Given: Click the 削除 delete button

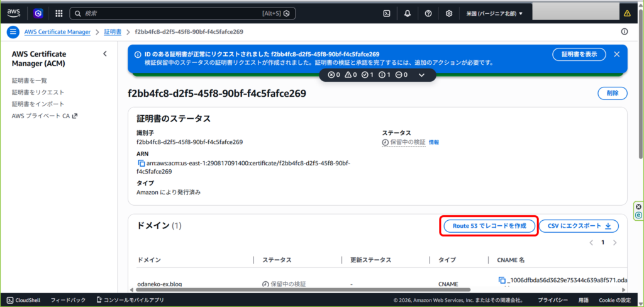Looking at the screenshot, I should (612, 93).
